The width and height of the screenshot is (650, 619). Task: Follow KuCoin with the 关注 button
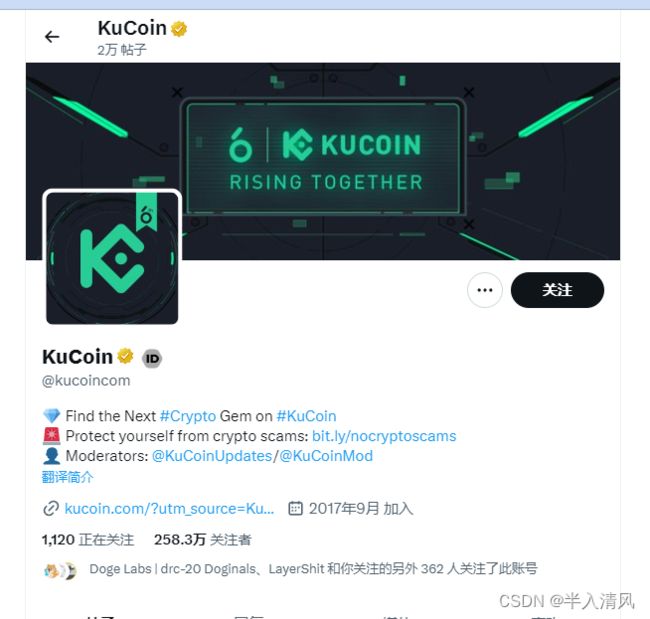coord(557,290)
